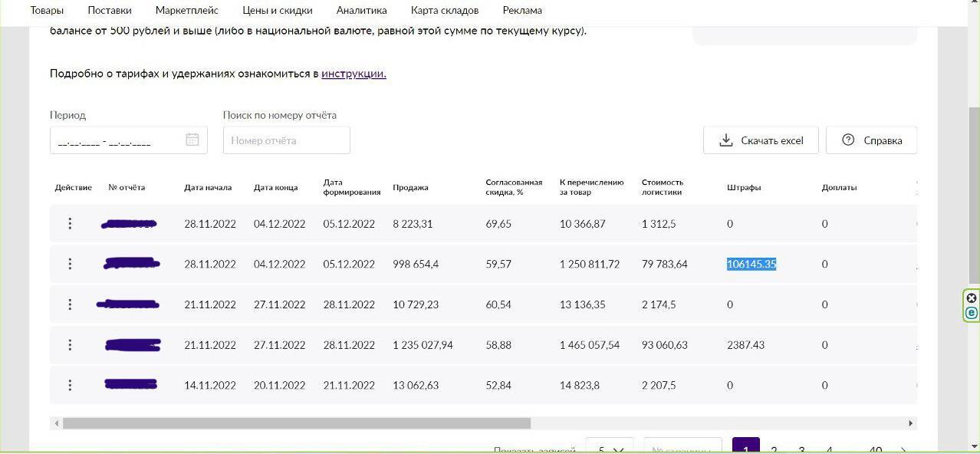Close the side widget with the black X icon
Viewport: 980px width, 454px height.
tap(972, 298)
